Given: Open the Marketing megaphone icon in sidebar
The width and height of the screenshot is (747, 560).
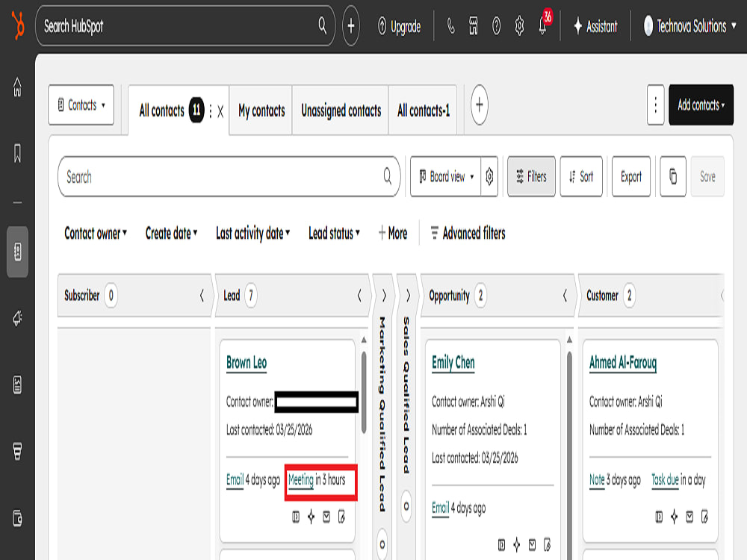Looking at the screenshot, I should coord(18,318).
